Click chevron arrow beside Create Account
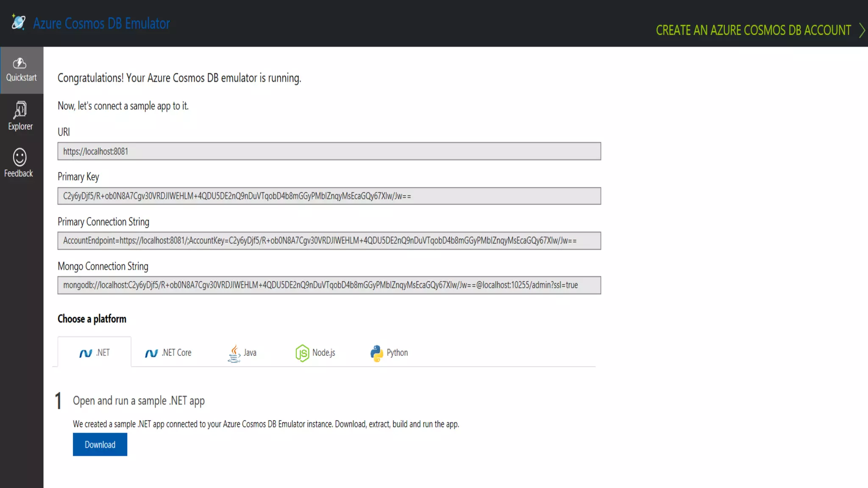The width and height of the screenshot is (868, 488). coord(862,30)
